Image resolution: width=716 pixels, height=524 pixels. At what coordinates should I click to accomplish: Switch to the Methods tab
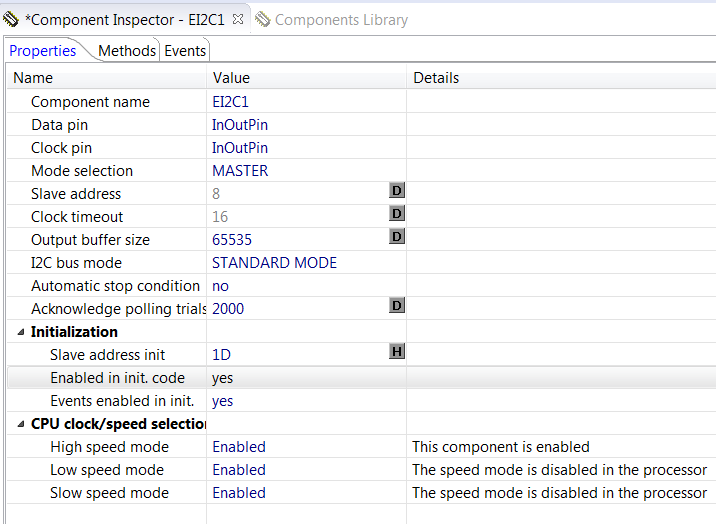127,51
